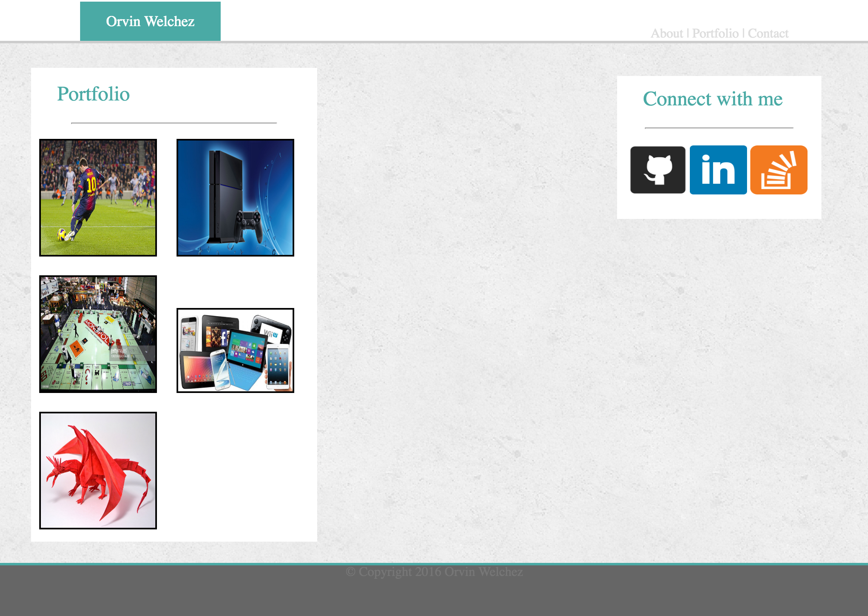This screenshot has width=868, height=616.
Task: Select the PlayStation console project image
Action: coord(235,198)
